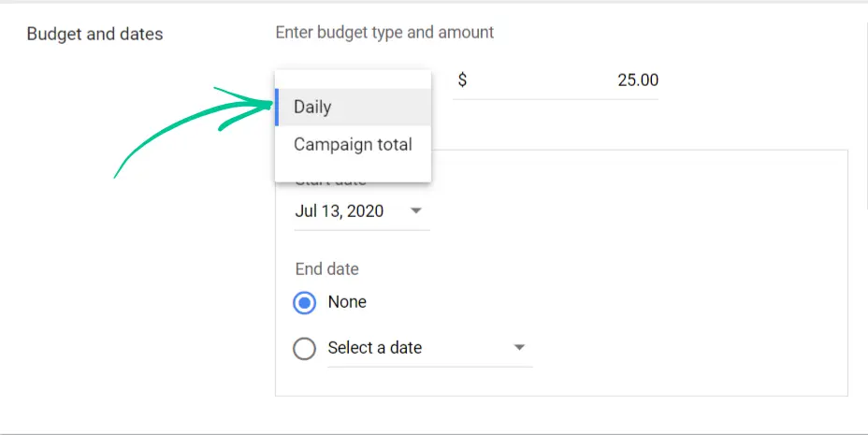Select the None end date radio button
Image resolution: width=868 pixels, height=435 pixels.
(304, 302)
